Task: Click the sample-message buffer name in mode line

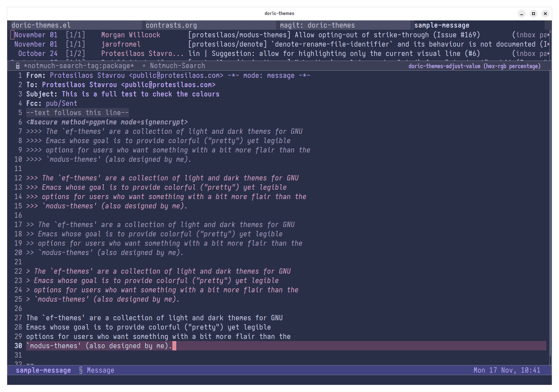Action: click(43, 370)
